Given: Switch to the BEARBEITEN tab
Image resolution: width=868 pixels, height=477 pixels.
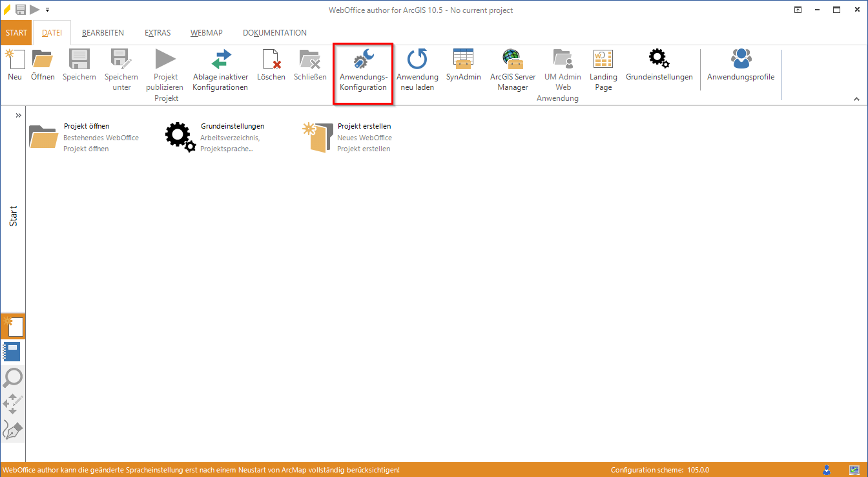Looking at the screenshot, I should coord(103,33).
